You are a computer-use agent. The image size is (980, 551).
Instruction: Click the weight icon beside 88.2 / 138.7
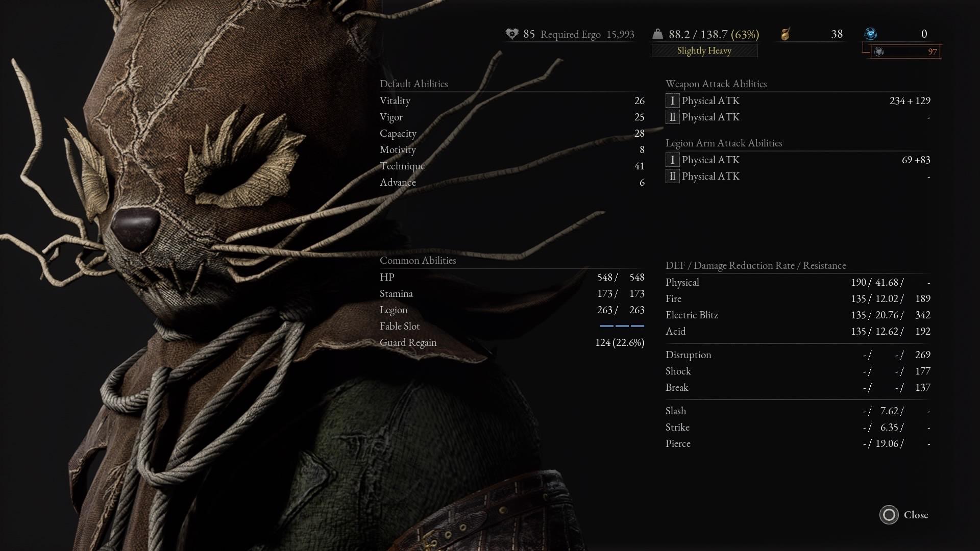pos(657,34)
